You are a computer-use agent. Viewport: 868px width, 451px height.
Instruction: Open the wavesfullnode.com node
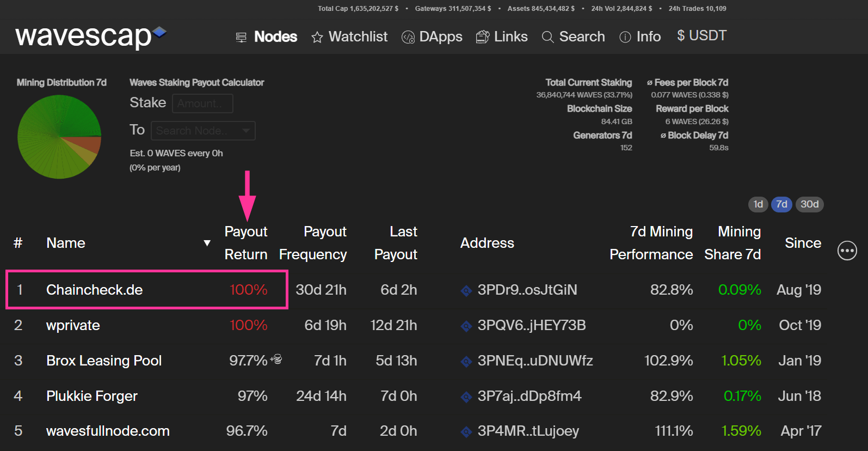point(108,431)
